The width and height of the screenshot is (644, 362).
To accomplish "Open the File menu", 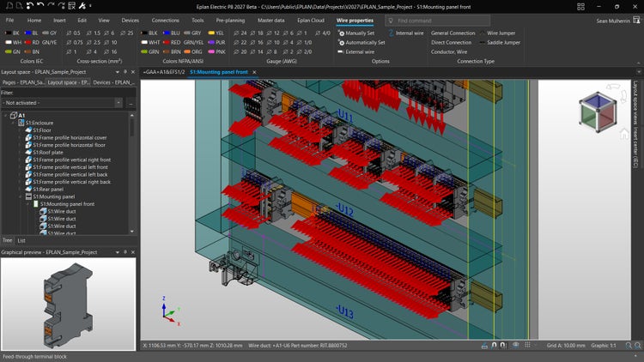I will point(9,20).
